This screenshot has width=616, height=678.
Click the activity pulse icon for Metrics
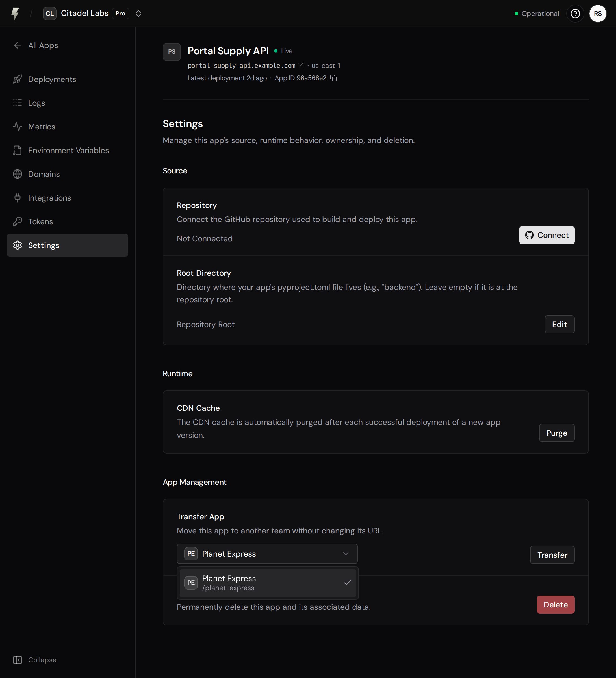[x=18, y=127]
